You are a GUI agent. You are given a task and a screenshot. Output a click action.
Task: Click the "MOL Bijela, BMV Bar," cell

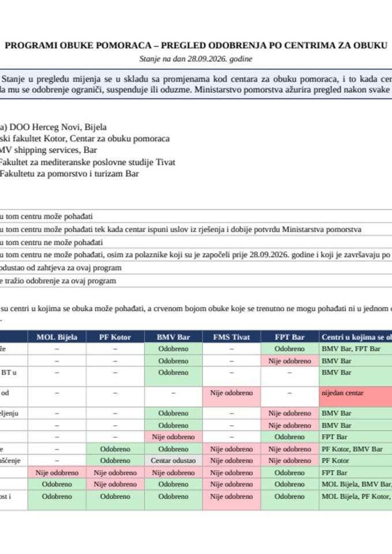click(x=356, y=484)
